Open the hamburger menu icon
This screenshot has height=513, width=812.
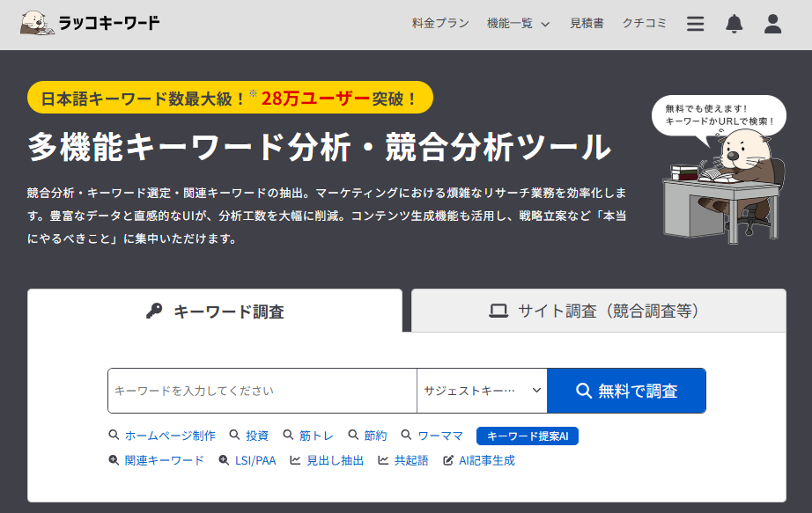coord(696,24)
